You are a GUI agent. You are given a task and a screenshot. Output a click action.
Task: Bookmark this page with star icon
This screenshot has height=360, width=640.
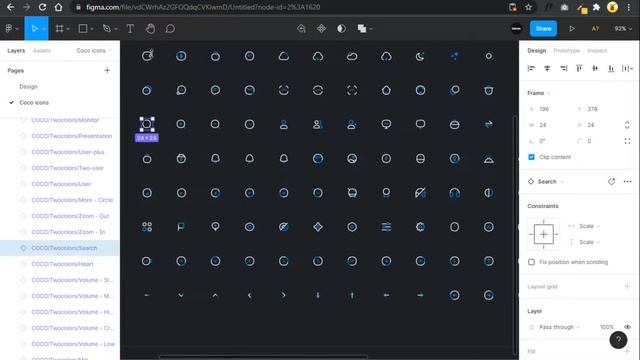click(529, 7)
